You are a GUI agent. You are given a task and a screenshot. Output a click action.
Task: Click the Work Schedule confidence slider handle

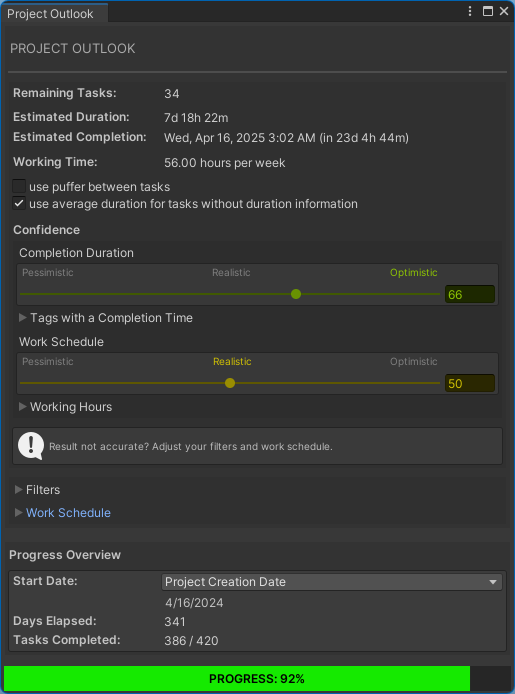click(x=230, y=383)
